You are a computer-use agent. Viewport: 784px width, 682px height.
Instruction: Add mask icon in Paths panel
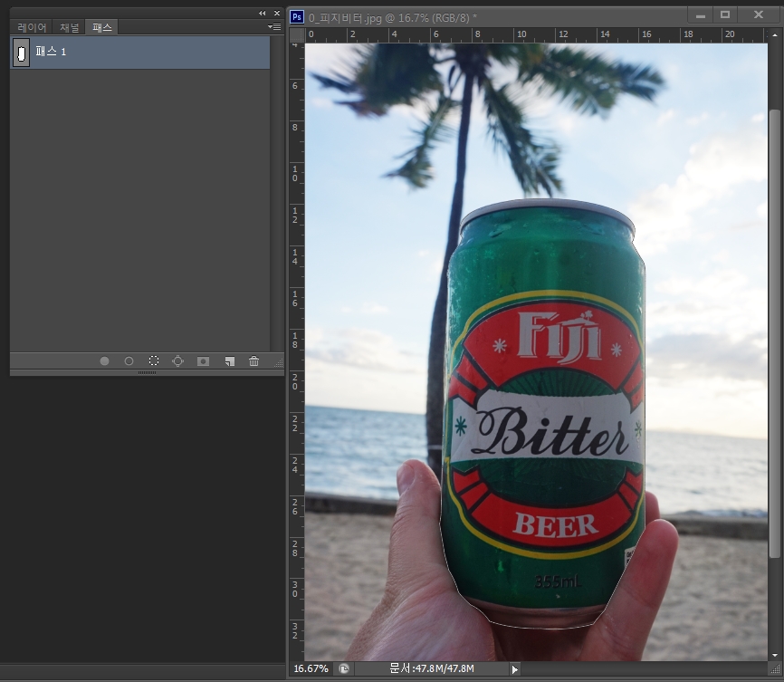[x=203, y=360]
